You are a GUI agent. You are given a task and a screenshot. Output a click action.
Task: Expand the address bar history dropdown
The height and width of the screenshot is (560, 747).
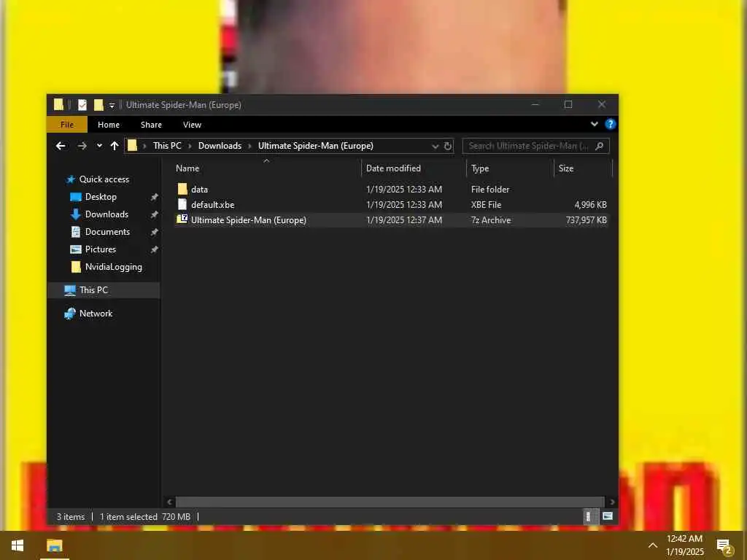(435, 146)
